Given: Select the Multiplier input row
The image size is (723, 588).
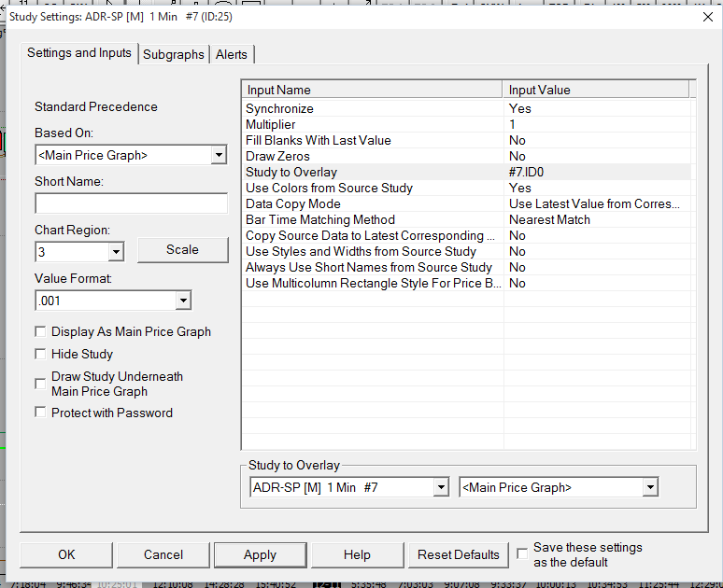Looking at the screenshot, I should tap(466, 124).
